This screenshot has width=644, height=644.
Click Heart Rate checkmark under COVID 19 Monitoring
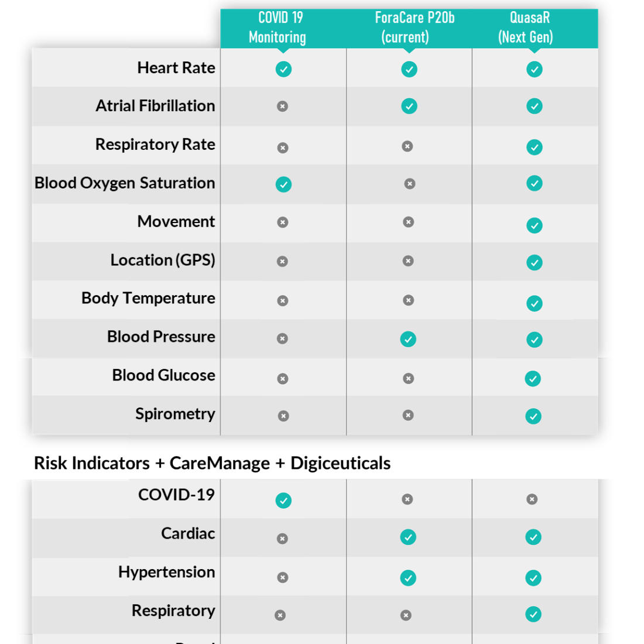283,69
